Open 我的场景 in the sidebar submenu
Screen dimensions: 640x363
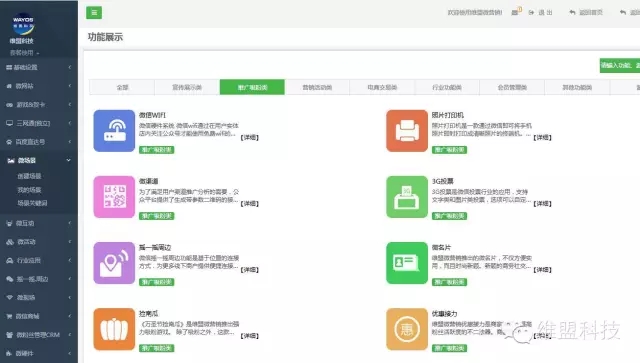coord(29,190)
